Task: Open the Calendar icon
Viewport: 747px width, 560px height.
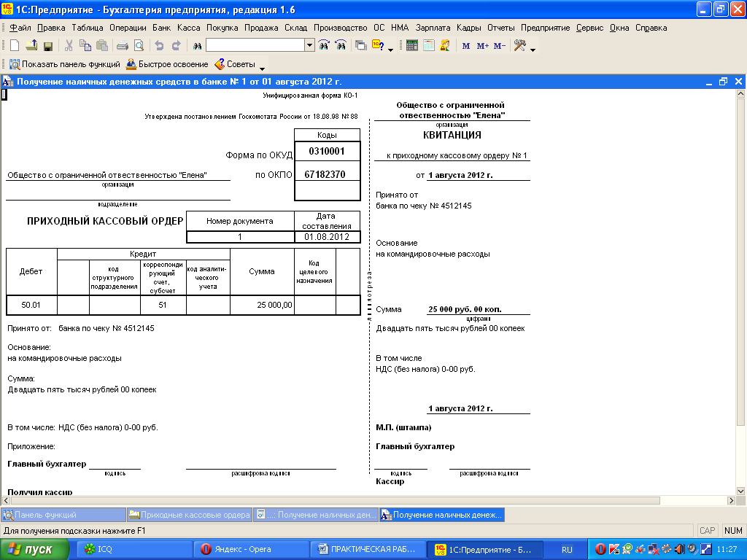Action: pyautogui.click(x=429, y=46)
